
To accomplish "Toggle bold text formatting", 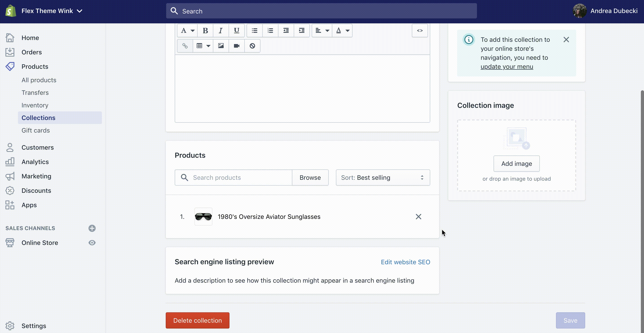I will (x=205, y=31).
